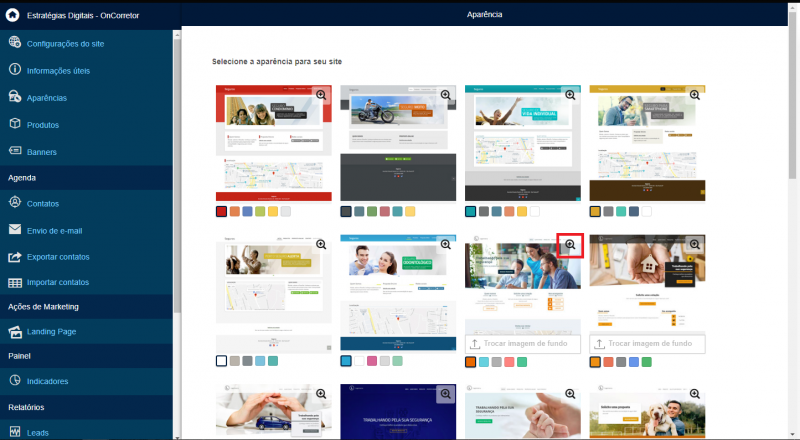Select Importar contatos in sidebar
The image size is (800, 440).
click(x=58, y=282)
